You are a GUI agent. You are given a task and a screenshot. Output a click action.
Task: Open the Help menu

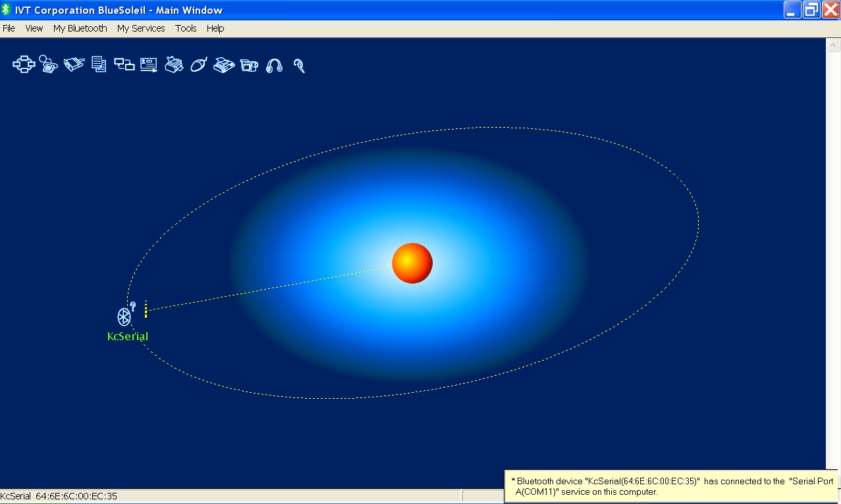[215, 28]
